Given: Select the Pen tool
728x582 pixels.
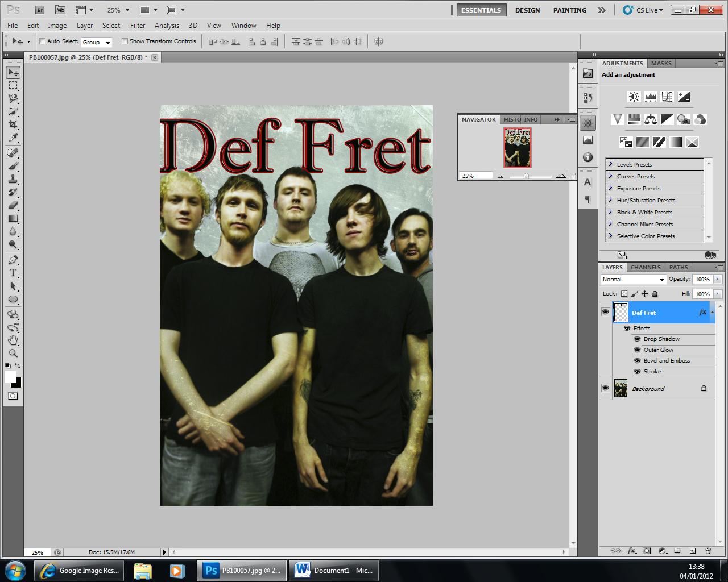Looking at the screenshot, I should 13,260.
